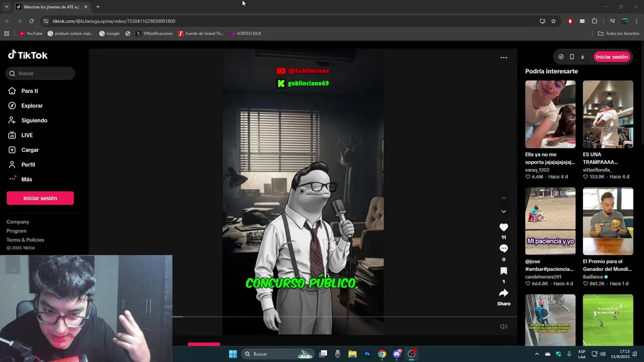The image size is (644, 362).
Task: Click the Buscar search field in TikTok
Action: pyautogui.click(x=40, y=73)
